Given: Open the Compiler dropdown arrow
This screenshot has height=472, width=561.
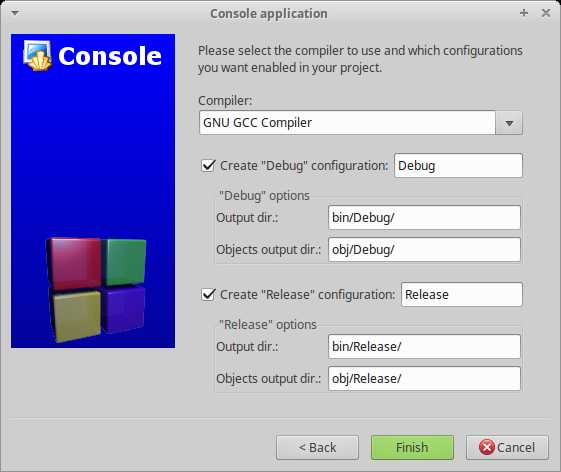Looking at the screenshot, I should (509, 123).
